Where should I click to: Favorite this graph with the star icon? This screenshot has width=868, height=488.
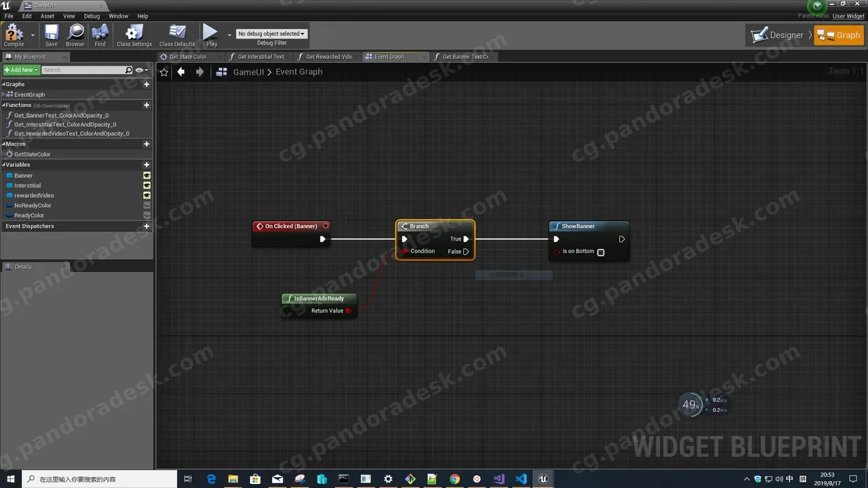pyautogui.click(x=164, y=72)
